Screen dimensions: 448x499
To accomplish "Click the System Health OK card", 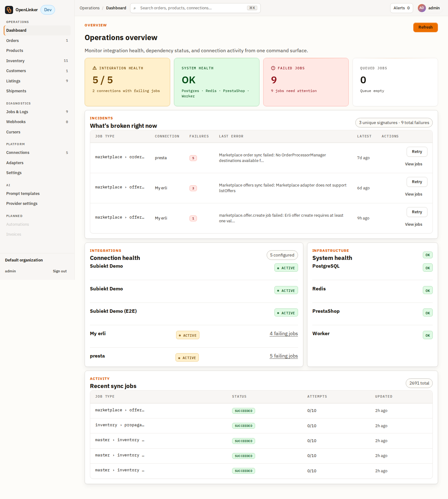I will tap(217, 82).
